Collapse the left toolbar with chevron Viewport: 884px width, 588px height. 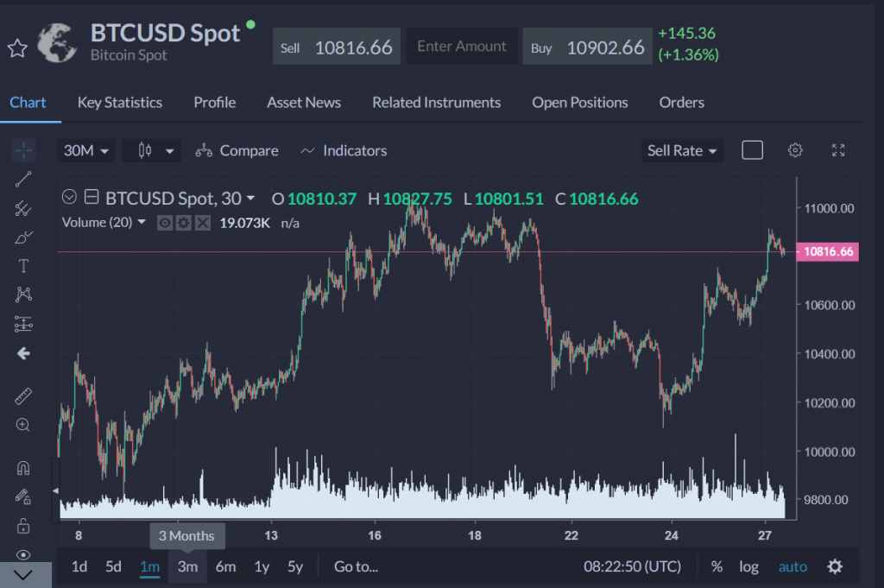click(23, 575)
